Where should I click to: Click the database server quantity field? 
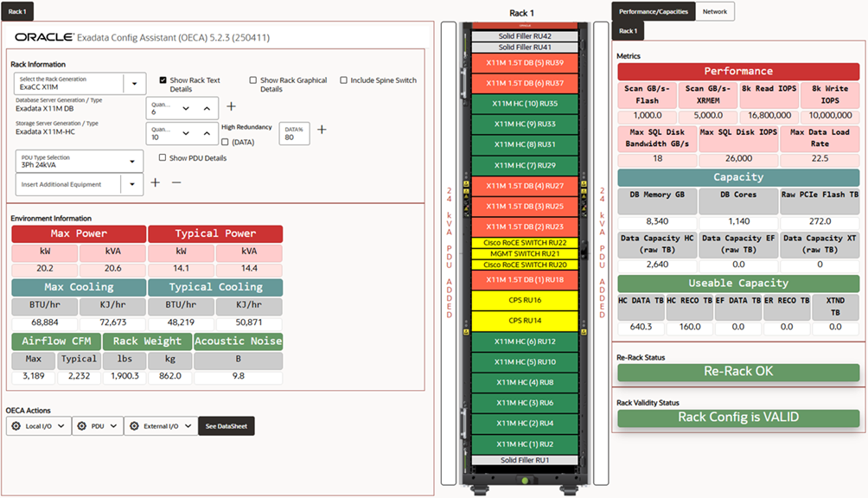[182, 108]
